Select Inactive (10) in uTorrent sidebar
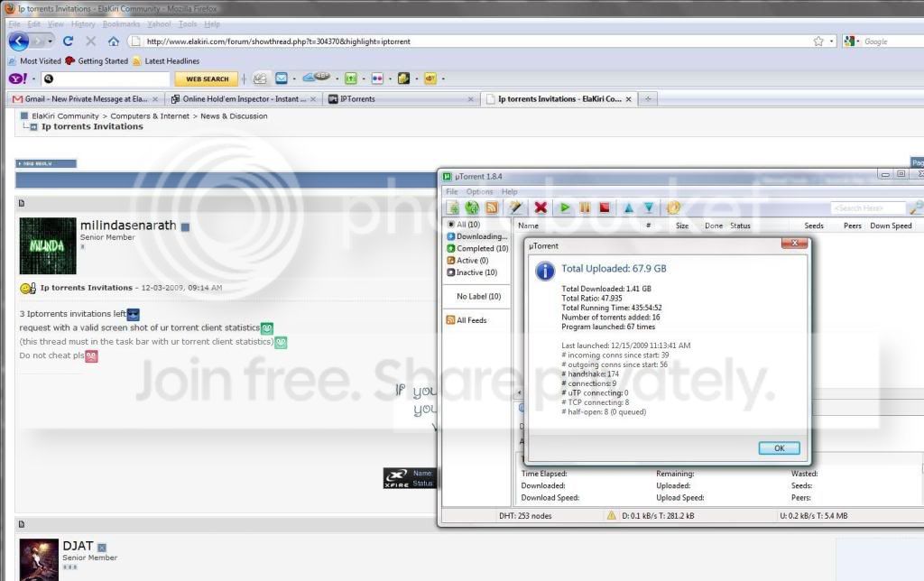The width and height of the screenshot is (924, 581). (472, 272)
